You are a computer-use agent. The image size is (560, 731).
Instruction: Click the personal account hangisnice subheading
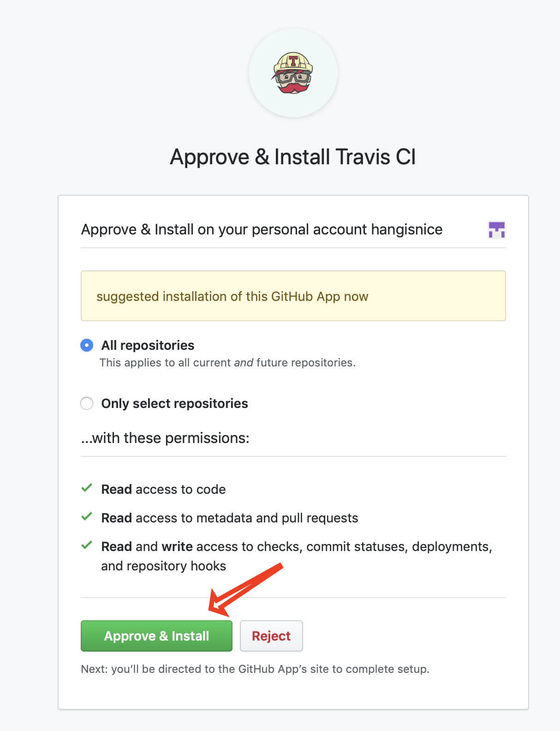[x=262, y=229]
